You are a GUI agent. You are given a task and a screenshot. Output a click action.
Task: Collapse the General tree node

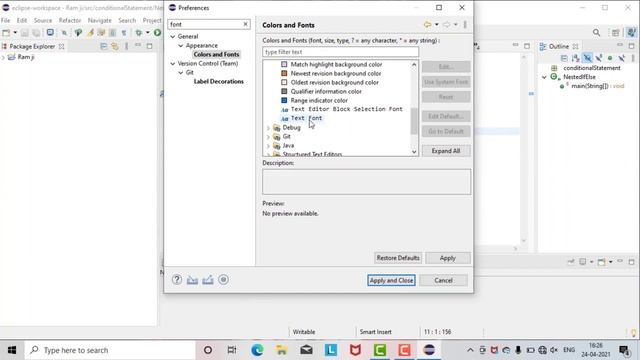pyautogui.click(x=173, y=37)
